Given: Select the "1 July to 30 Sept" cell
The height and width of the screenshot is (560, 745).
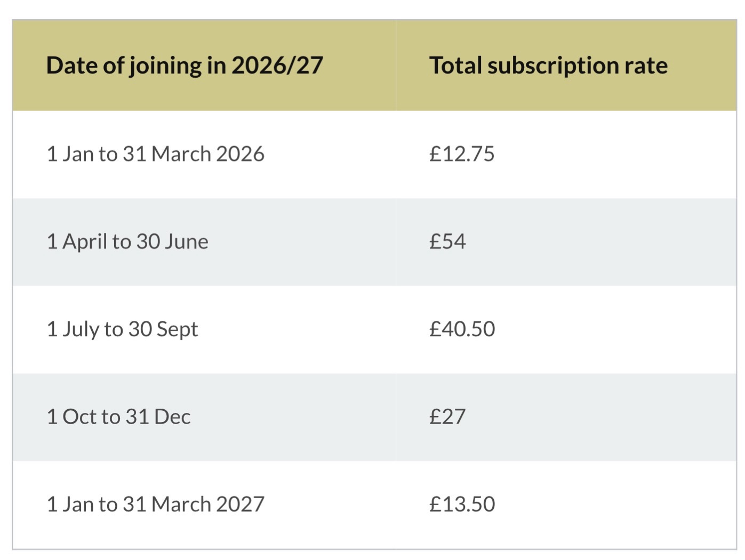Looking at the screenshot, I should (122, 329).
